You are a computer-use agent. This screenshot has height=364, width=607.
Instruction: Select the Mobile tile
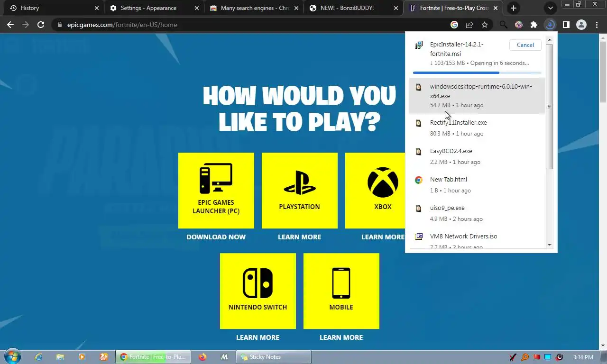(x=341, y=291)
